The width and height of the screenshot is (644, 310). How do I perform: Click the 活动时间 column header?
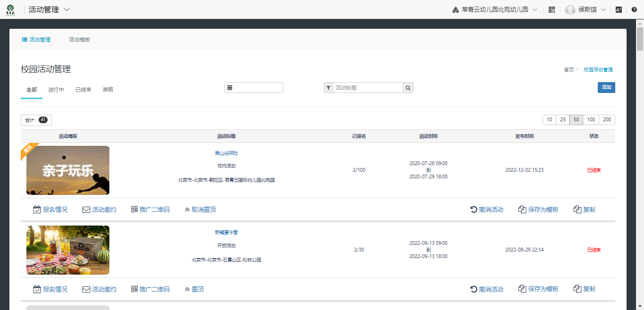click(x=429, y=136)
